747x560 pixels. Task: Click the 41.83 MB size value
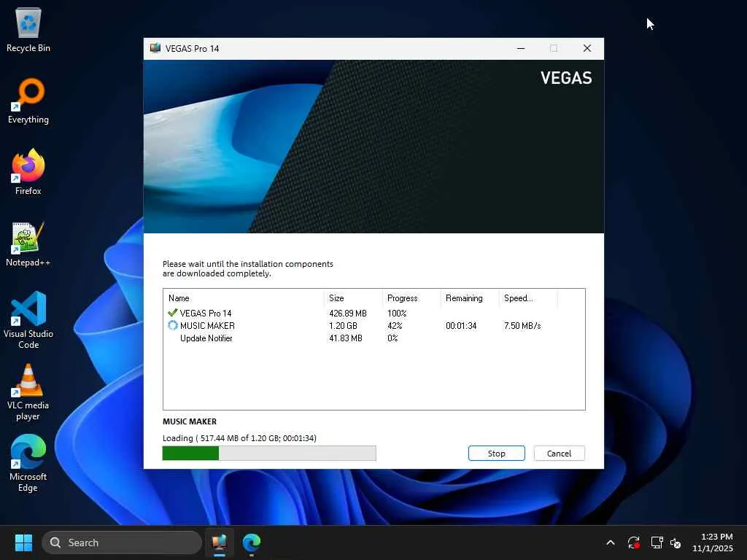click(345, 338)
